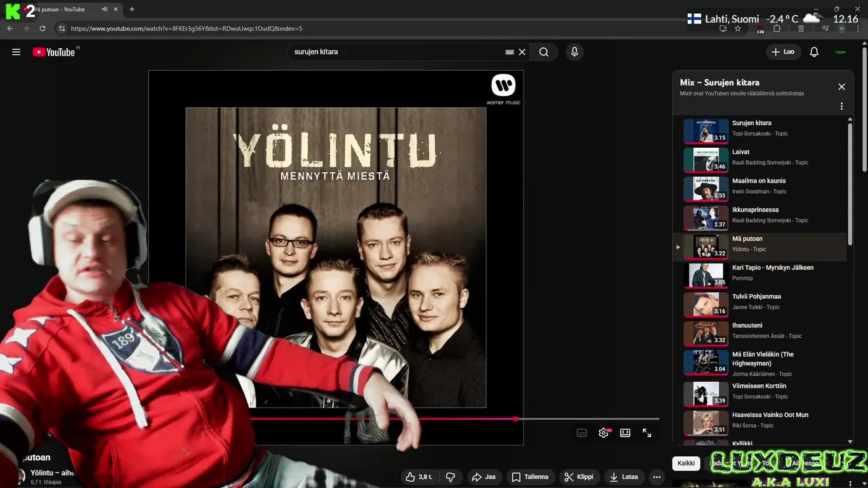
Task: Switch the player to theater mode
Action: coord(625,433)
